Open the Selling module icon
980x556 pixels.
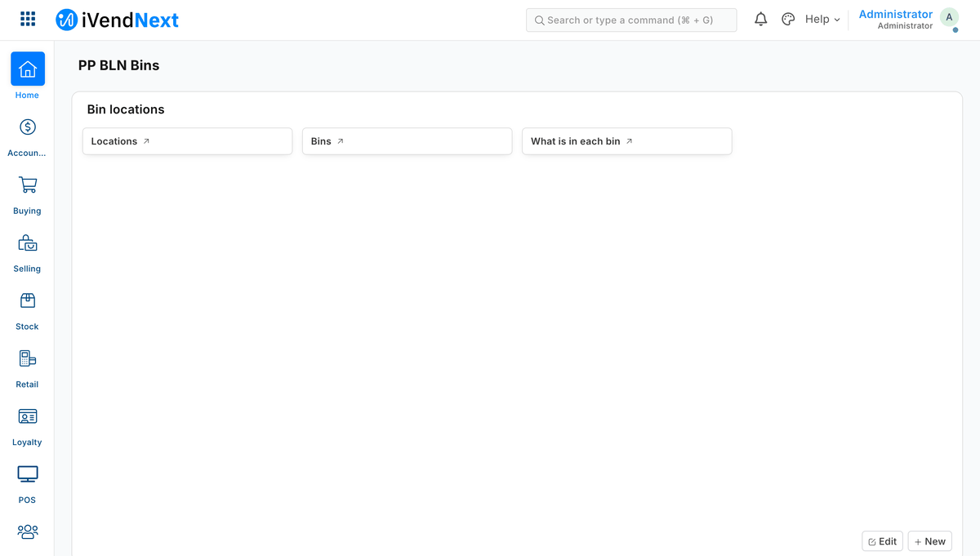point(28,242)
